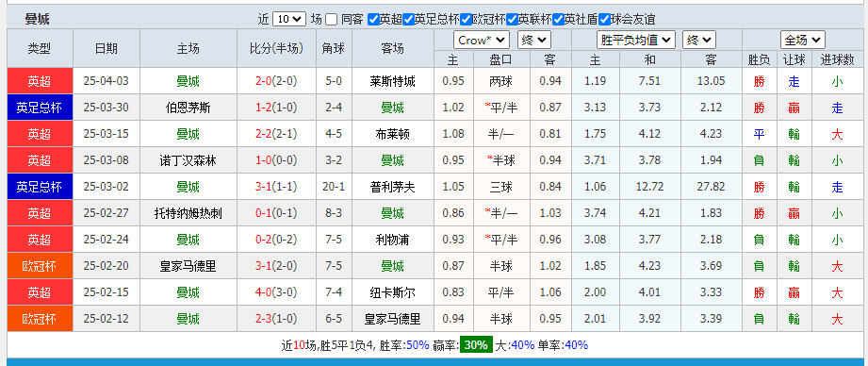The image size is (868, 366).
Task: Open the 终 dropdown next to 胜平负均值
Action: coord(699,40)
